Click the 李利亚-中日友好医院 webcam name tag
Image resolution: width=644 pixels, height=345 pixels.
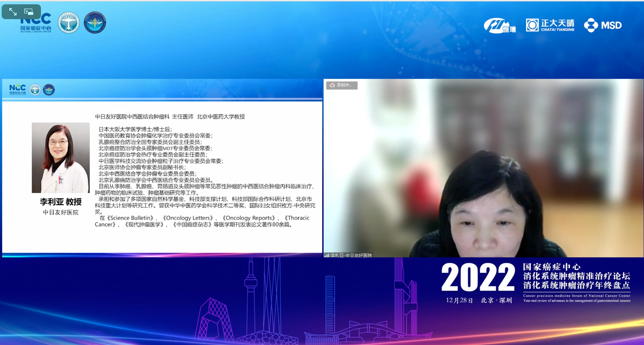[351, 255]
